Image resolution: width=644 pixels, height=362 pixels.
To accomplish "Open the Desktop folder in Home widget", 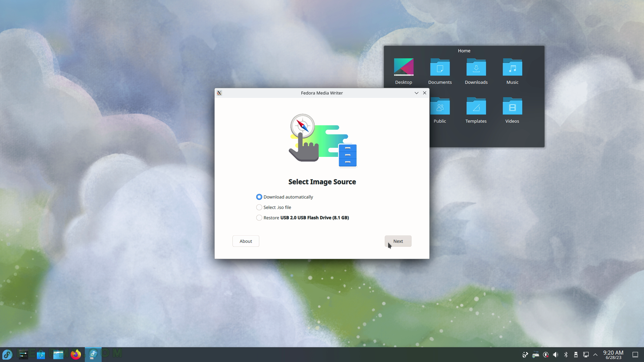I will point(404,71).
